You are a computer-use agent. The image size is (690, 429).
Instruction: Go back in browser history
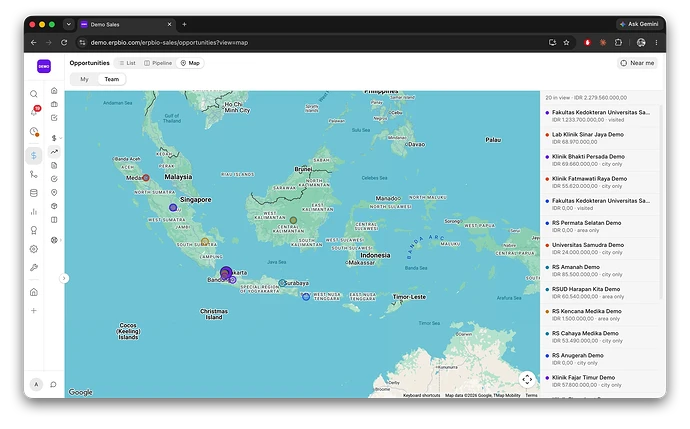(x=34, y=43)
